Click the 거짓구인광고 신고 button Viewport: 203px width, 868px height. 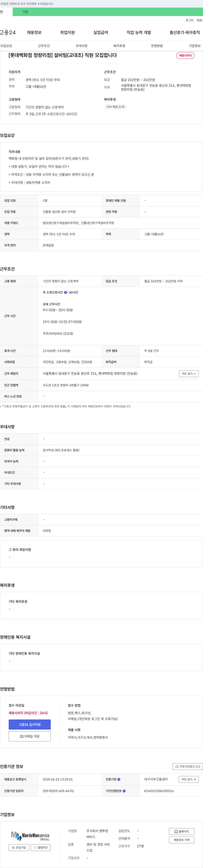tap(188, 767)
